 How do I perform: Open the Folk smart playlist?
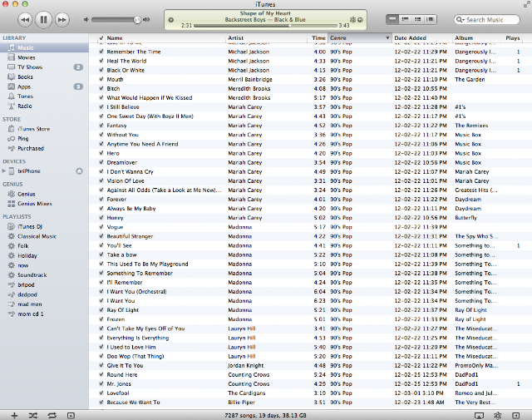click(44, 246)
